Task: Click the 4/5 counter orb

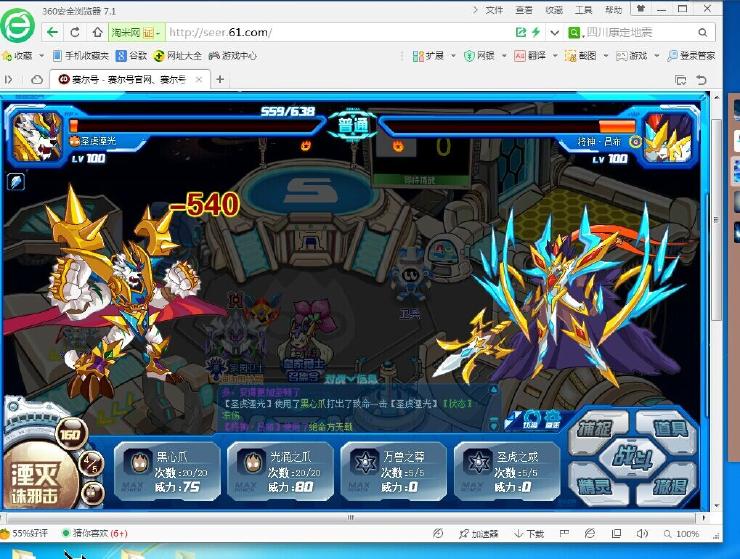Action: pyautogui.click(x=92, y=463)
